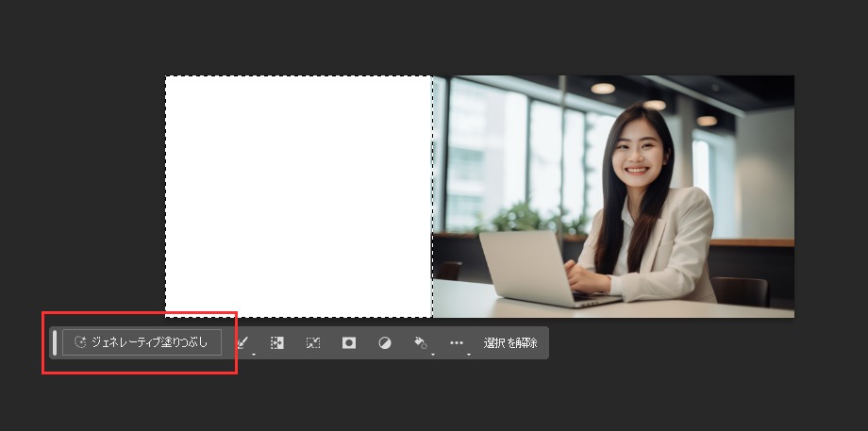Screen dimensions: 868x431
Task: Open the three-dots more options menu
Action: pyautogui.click(x=456, y=343)
